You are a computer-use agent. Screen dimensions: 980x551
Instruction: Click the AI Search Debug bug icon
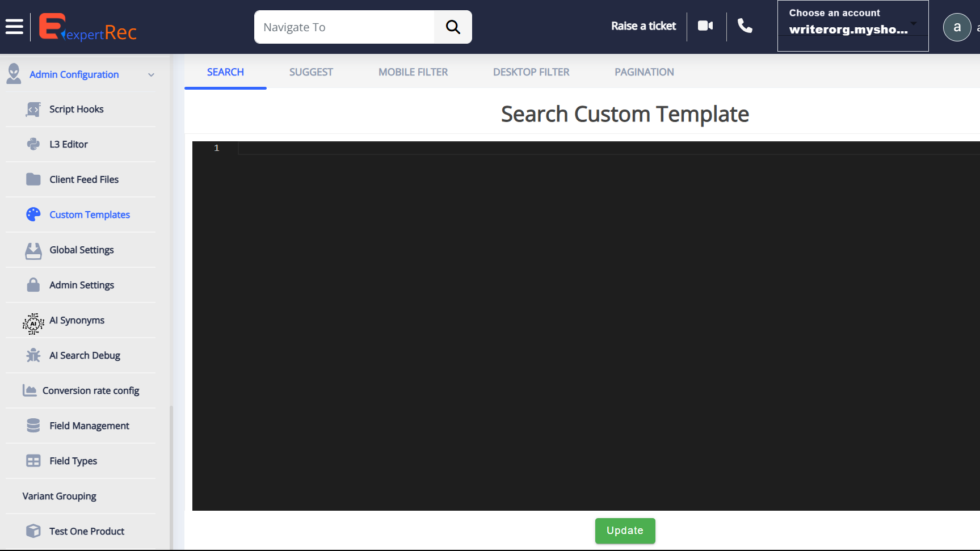(x=33, y=356)
